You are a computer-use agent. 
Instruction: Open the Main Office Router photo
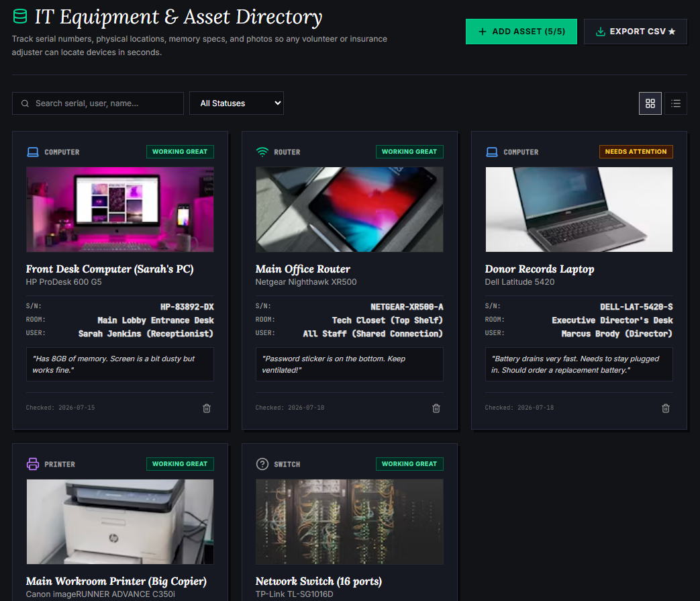pyautogui.click(x=350, y=210)
